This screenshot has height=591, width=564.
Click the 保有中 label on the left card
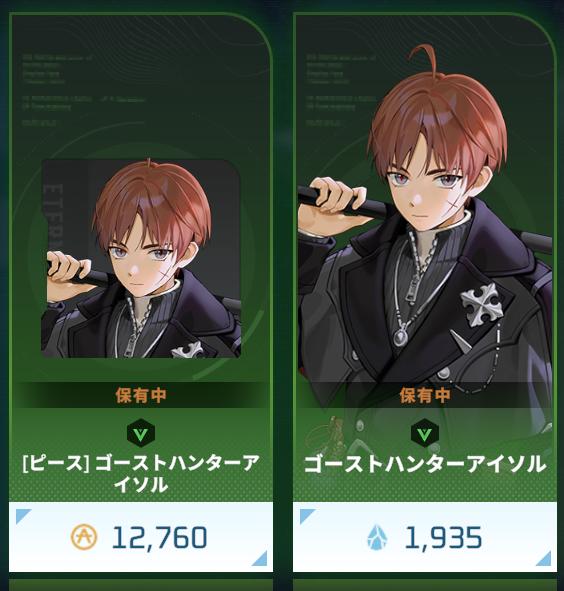coord(141,395)
